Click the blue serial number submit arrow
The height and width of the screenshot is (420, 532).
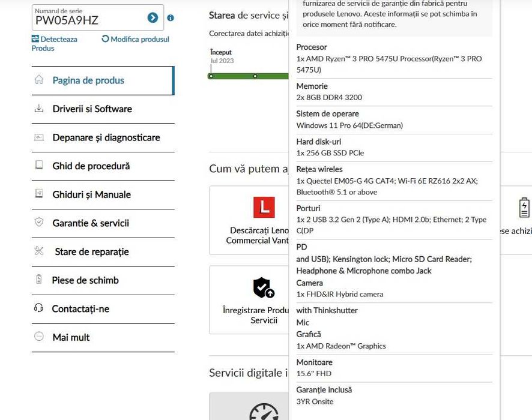point(153,18)
